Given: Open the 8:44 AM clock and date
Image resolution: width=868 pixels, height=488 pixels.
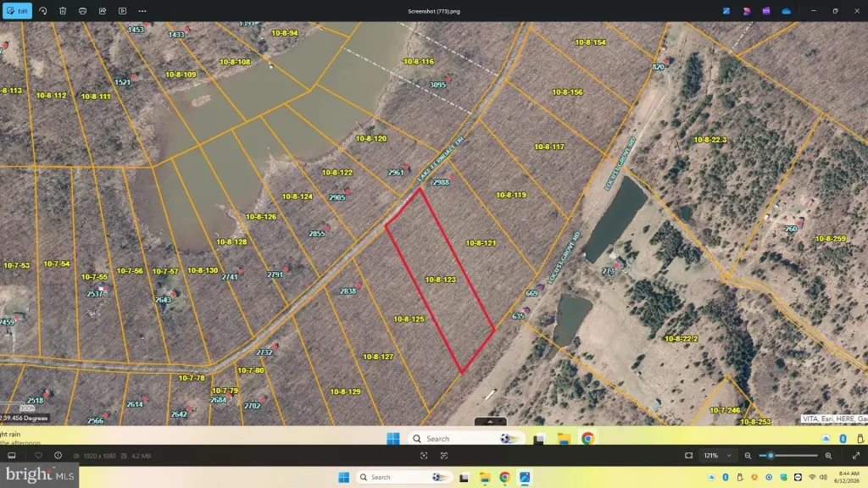Looking at the screenshot, I should click(848, 477).
